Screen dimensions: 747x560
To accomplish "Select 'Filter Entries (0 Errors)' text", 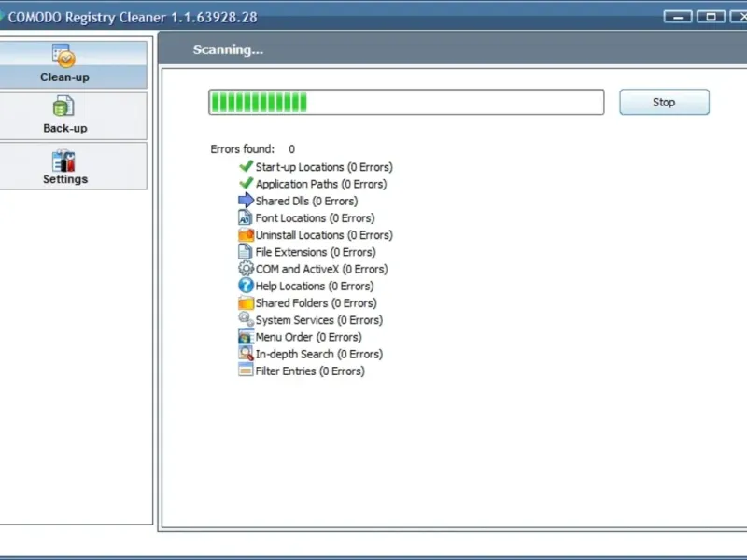I will (x=310, y=371).
